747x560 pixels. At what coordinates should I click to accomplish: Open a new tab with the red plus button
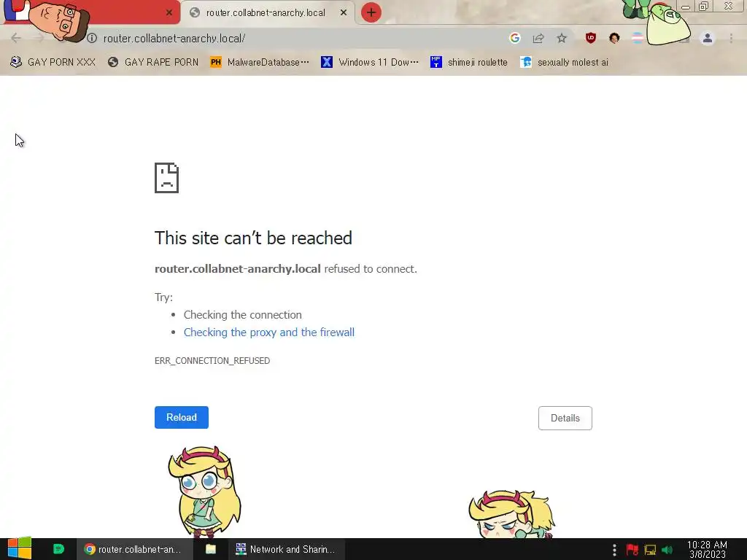[x=371, y=12]
